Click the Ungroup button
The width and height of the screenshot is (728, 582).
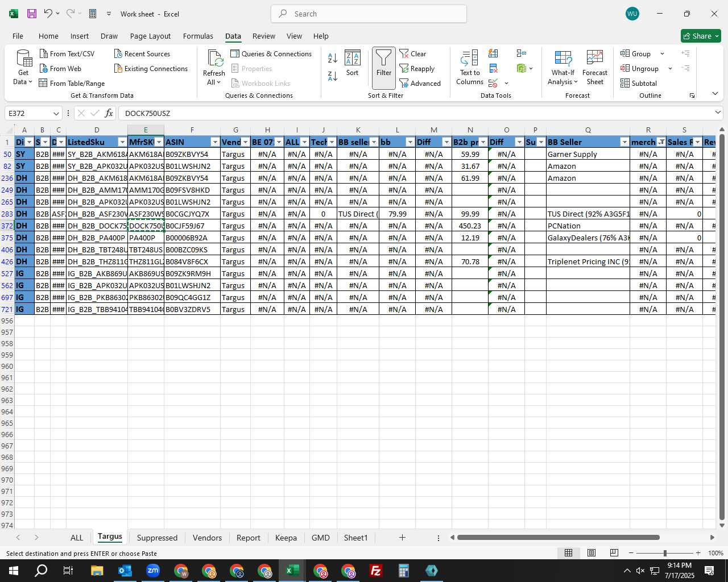640,68
